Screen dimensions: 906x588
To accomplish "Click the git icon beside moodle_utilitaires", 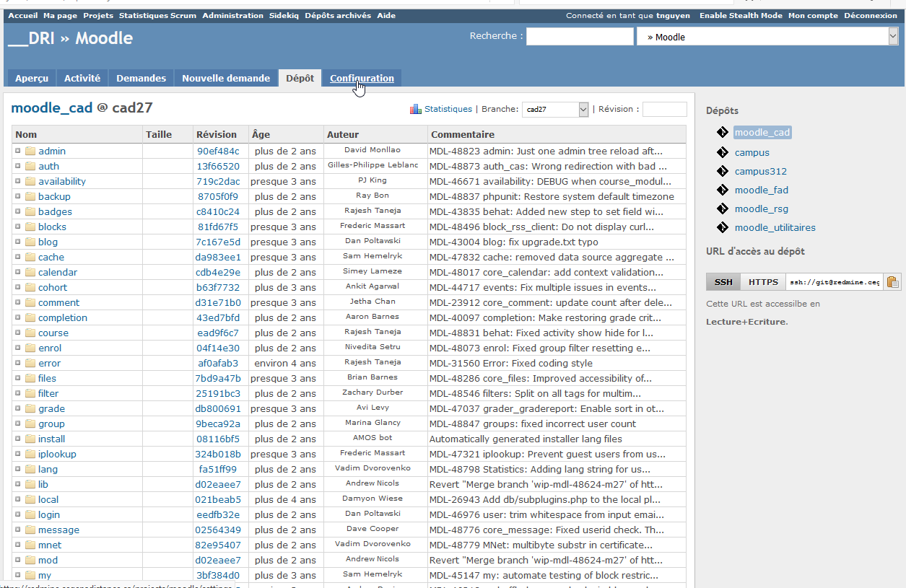I will tap(723, 228).
